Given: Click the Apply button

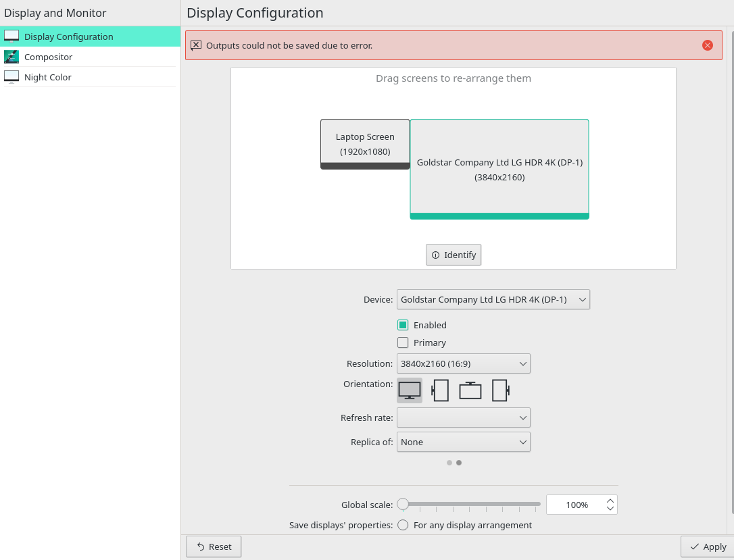Looking at the screenshot, I should tap(708, 546).
